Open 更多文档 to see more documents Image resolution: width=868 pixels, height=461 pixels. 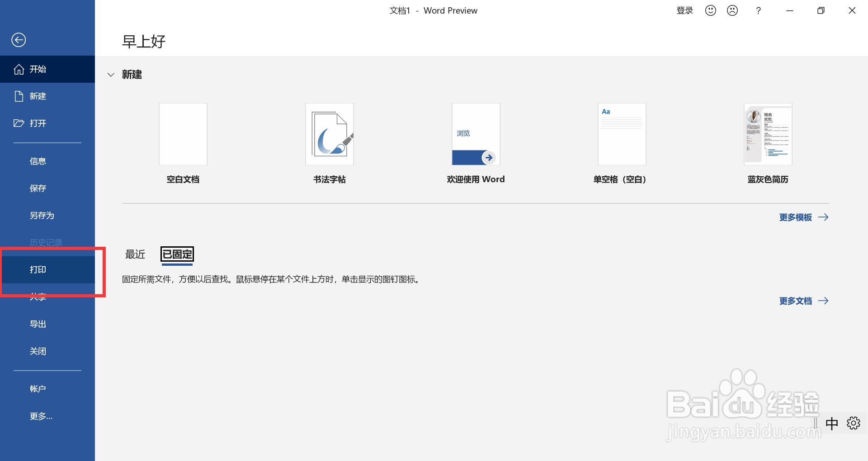pyautogui.click(x=795, y=301)
